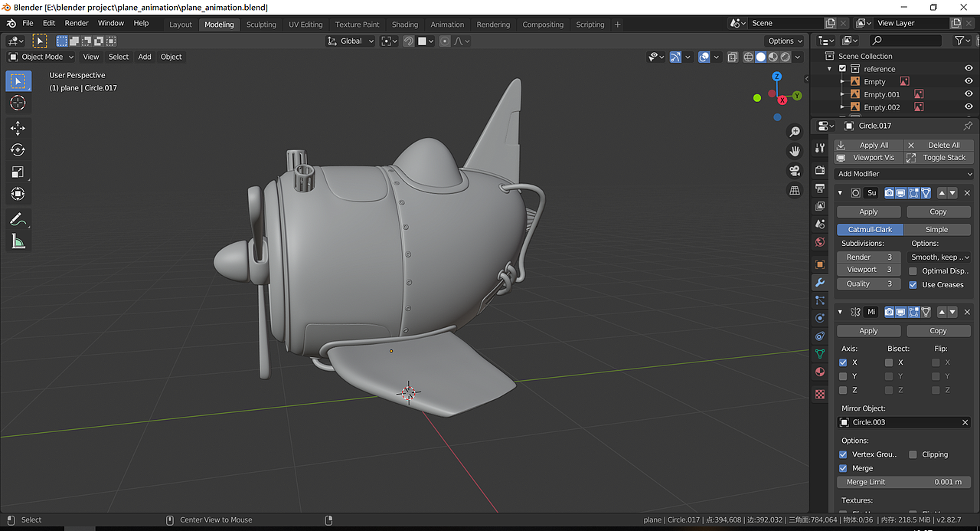Open the Physics properties tab
The height and width of the screenshot is (531, 980).
[820, 318]
